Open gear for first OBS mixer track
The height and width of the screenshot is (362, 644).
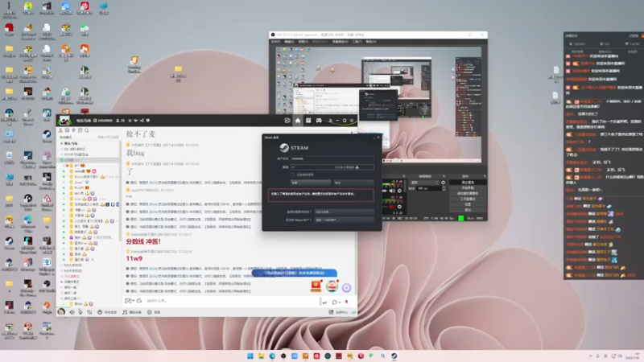[x=399, y=191]
